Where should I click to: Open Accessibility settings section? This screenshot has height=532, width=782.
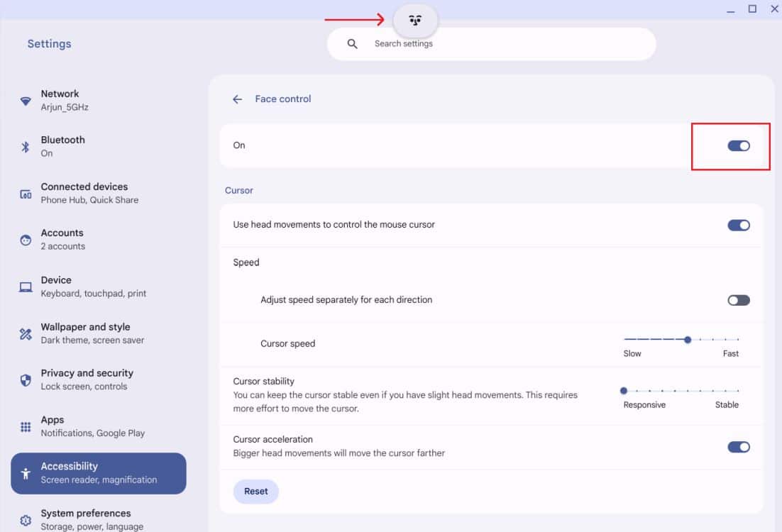(99, 473)
